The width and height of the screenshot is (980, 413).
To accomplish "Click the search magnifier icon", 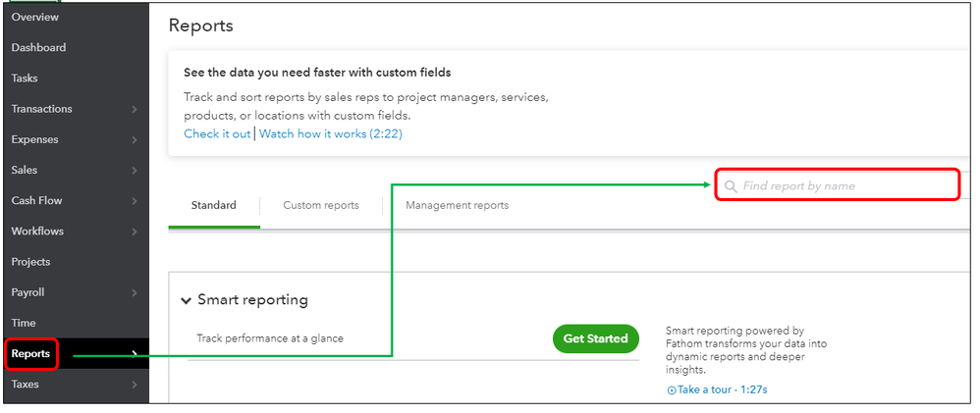I will [x=731, y=186].
